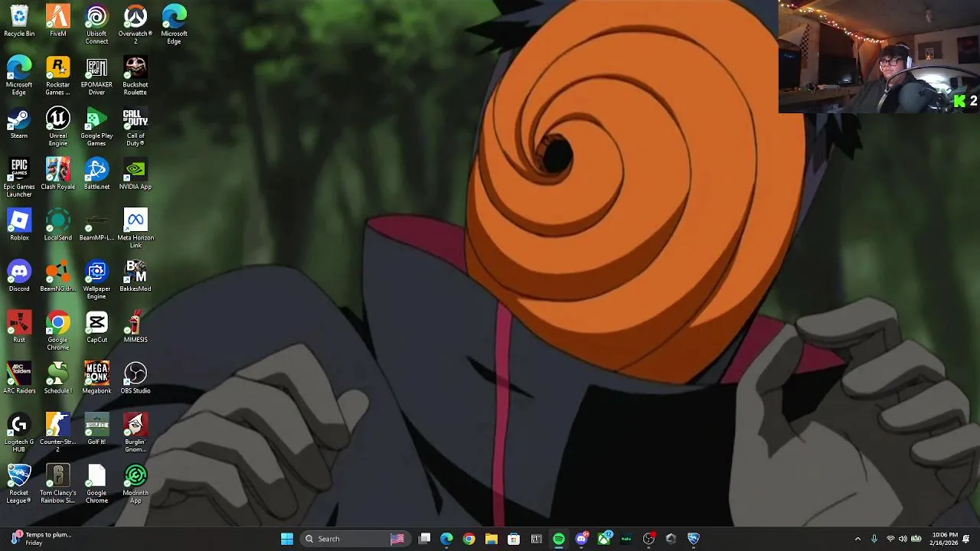Select the BeamMP-Launcher desktop icon
This screenshot has width=980, height=551.
point(96,225)
